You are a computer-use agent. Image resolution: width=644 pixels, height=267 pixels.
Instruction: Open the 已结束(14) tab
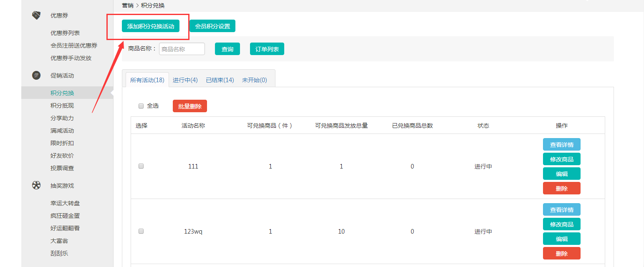point(220,80)
